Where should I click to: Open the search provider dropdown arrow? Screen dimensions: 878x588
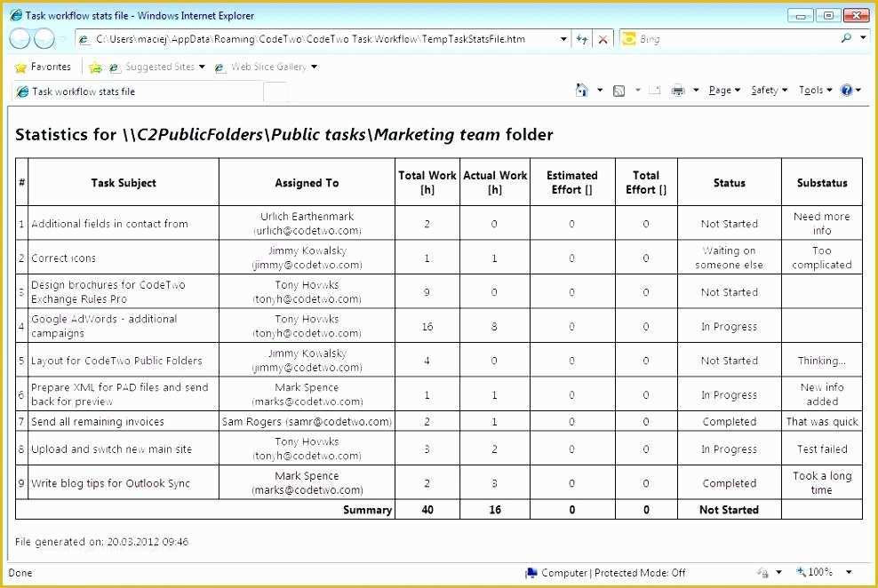(863, 38)
